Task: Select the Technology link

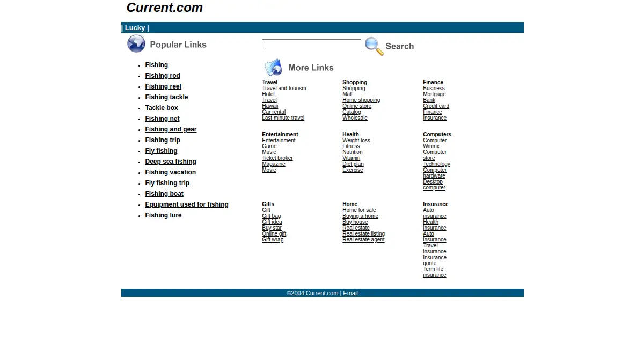Action: point(436,164)
